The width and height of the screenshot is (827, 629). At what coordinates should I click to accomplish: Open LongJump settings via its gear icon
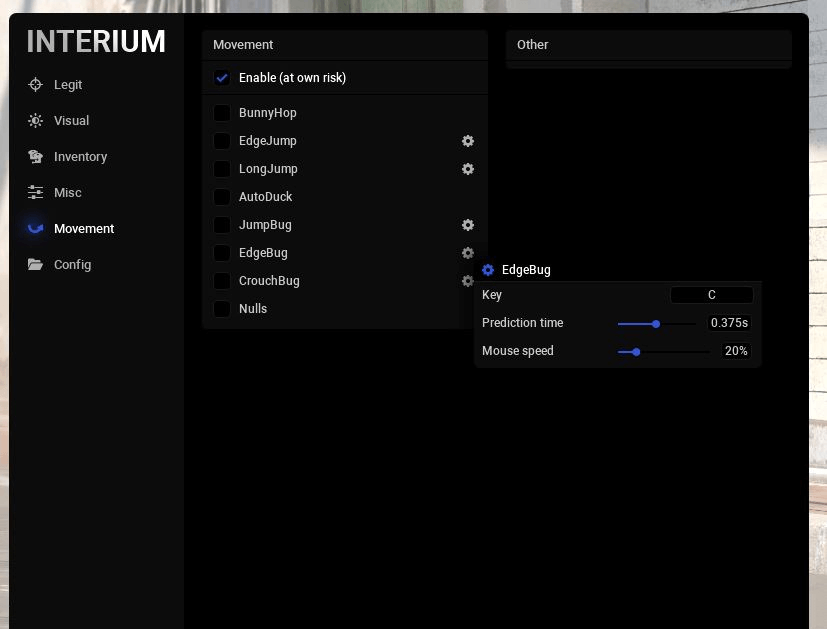coord(467,169)
